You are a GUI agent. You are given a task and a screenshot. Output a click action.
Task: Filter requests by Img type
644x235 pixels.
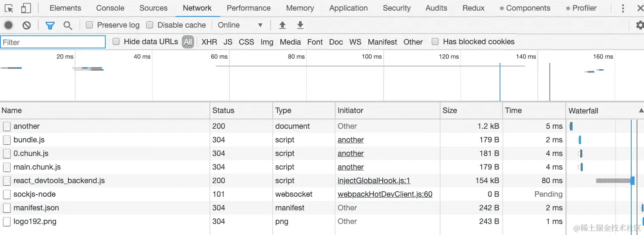[x=267, y=42]
